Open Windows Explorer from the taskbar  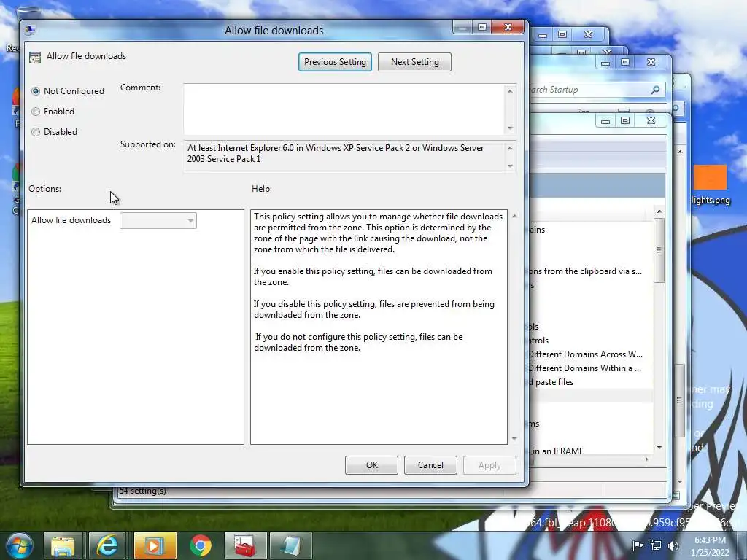[x=63, y=545]
